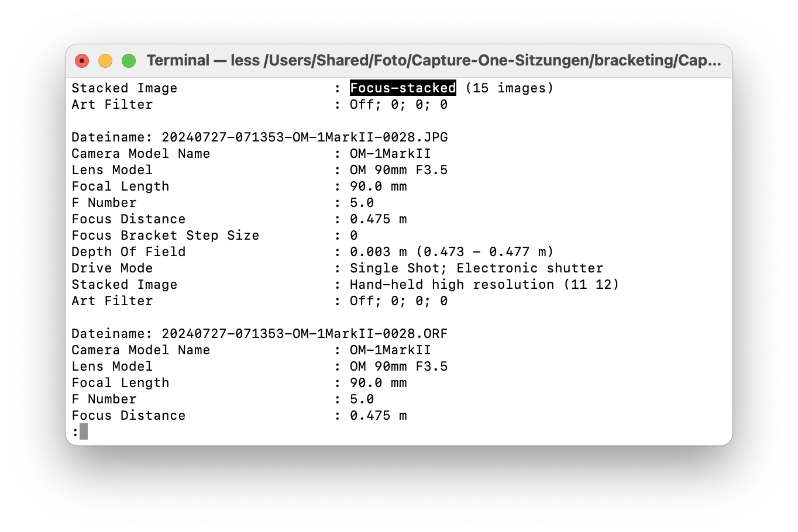The width and height of the screenshot is (798, 532).
Task: Close the Terminal window with red button
Action: pos(82,61)
